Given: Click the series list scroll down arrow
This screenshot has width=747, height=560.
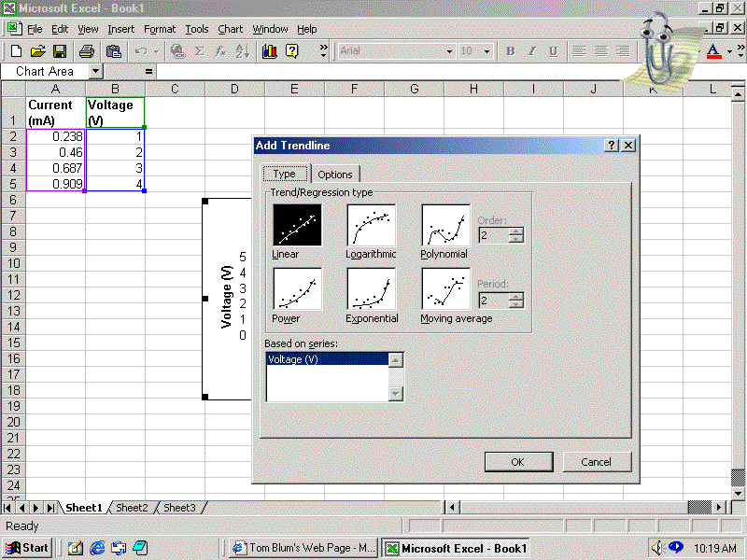Looking at the screenshot, I should click(x=396, y=393).
